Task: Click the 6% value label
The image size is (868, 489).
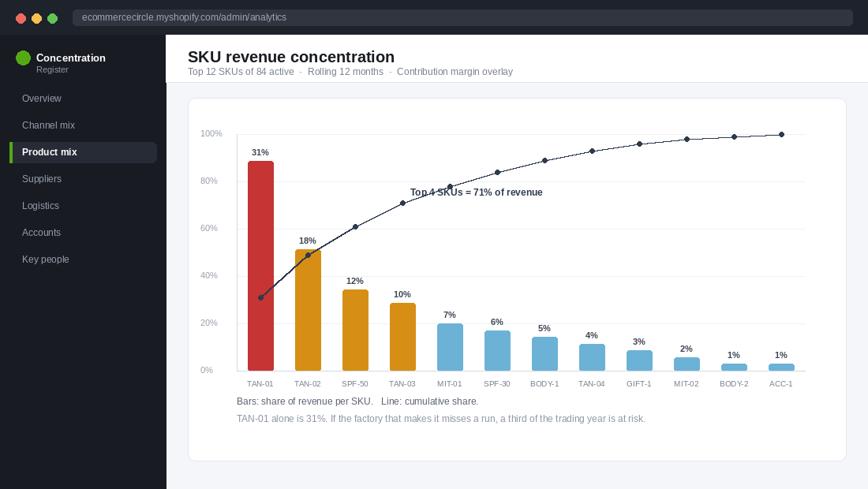Action: click(x=496, y=322)
